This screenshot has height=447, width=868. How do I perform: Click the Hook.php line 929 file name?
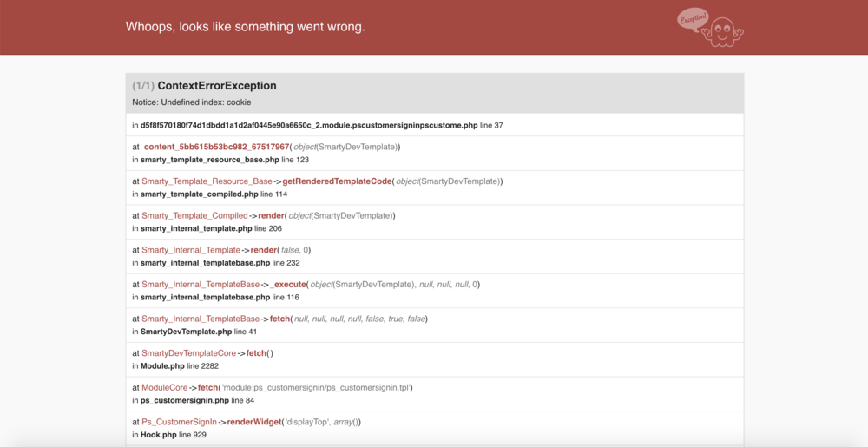157,434
